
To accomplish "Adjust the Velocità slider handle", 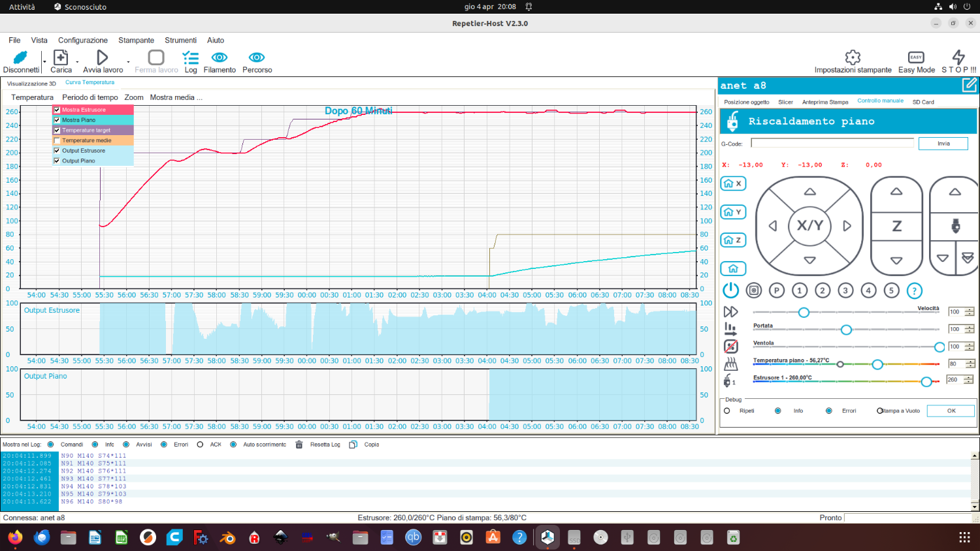I will tap(804, 312).
